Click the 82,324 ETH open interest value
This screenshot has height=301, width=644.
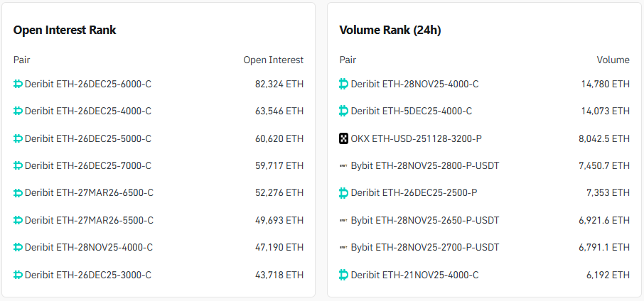pos(279,84)
